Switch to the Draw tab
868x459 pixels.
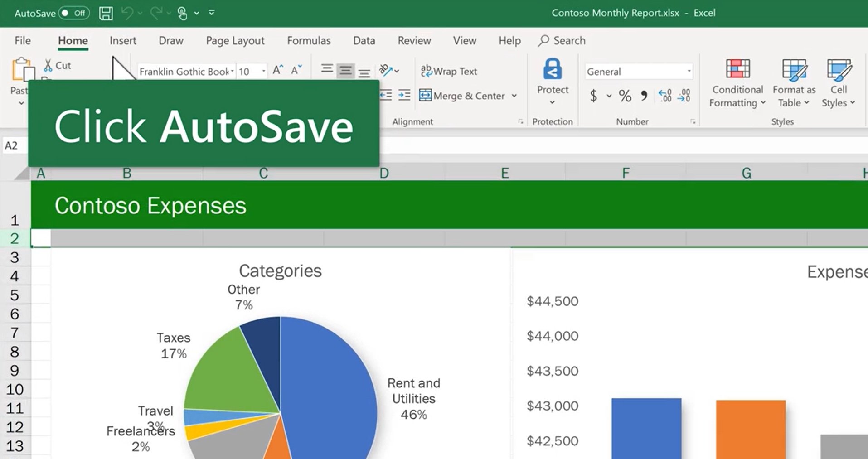tap(171, 41)
